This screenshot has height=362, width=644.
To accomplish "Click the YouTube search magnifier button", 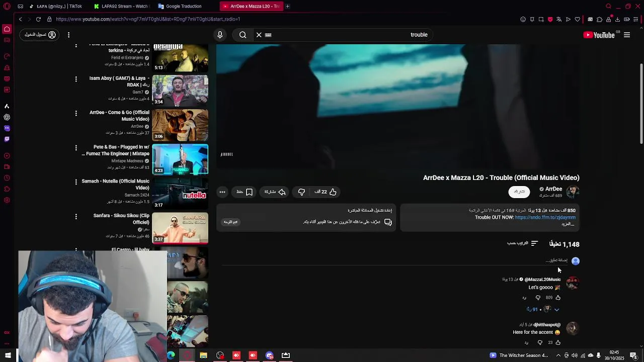I will point(243,35).
